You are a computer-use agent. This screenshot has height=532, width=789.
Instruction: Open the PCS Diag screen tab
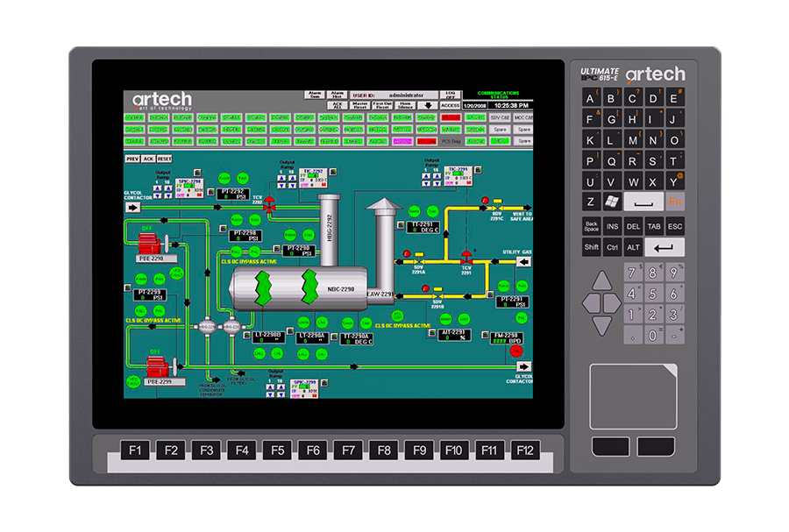pyautogui.click(x=451, y=140)
